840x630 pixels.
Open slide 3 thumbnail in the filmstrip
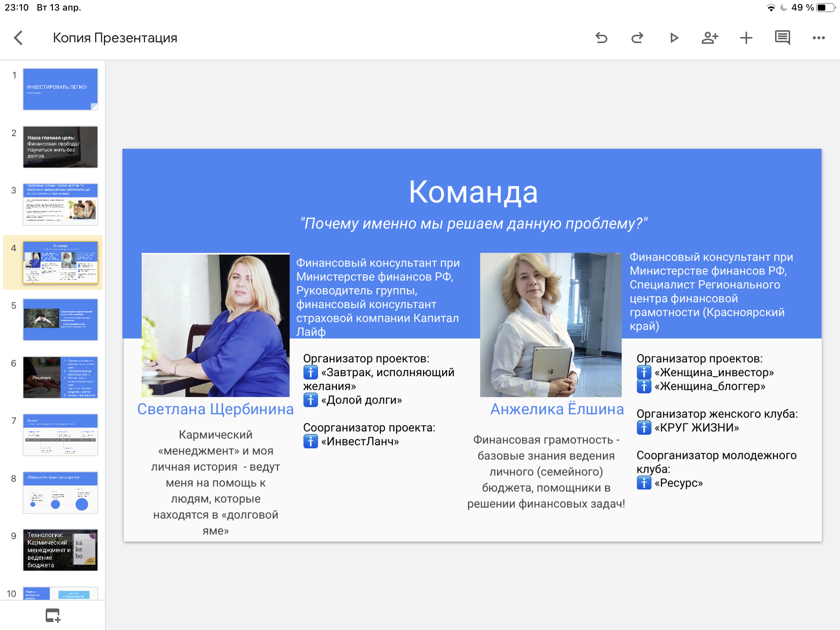[60, 205]
